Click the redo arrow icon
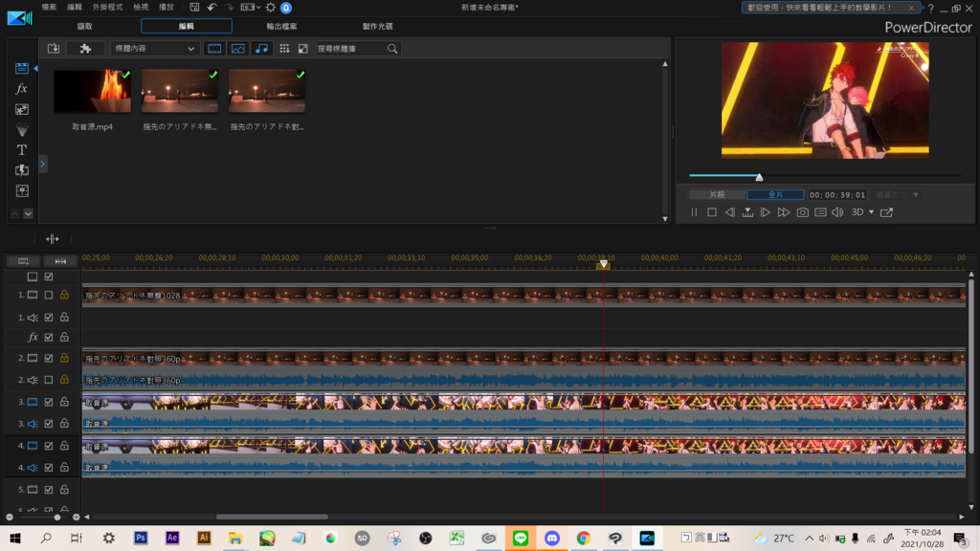The image size is (980, 551). pyautogui.click(x=229, y=8)
